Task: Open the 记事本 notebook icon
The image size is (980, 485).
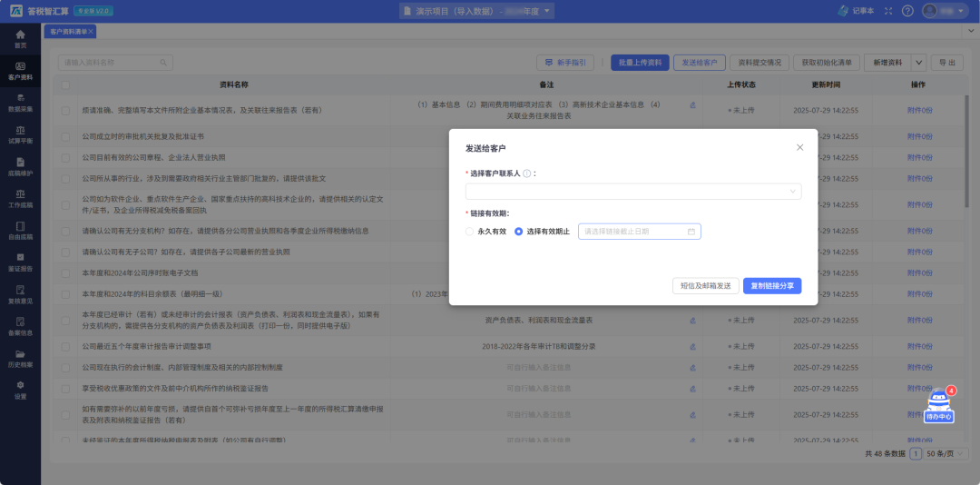Action: [843, 11]
